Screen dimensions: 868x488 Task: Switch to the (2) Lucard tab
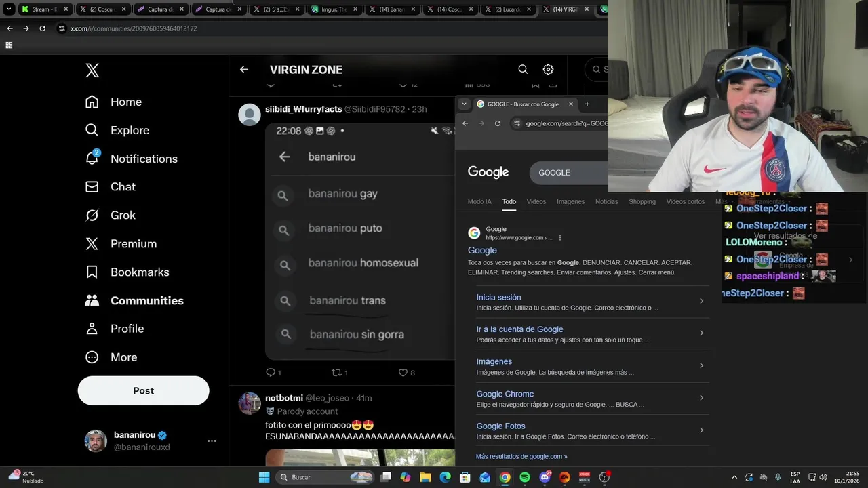[x=509, y=9]
